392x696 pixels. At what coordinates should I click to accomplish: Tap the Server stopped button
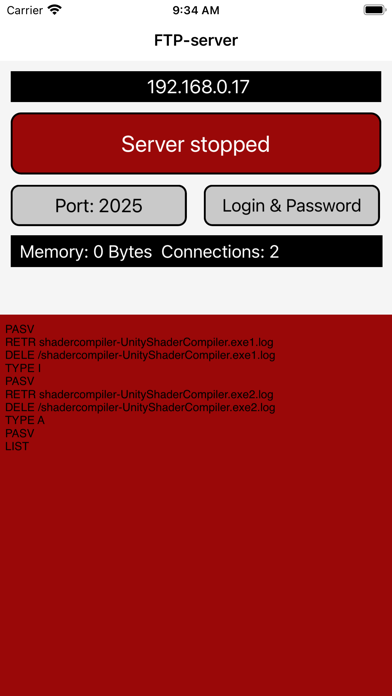pos(196,144)
